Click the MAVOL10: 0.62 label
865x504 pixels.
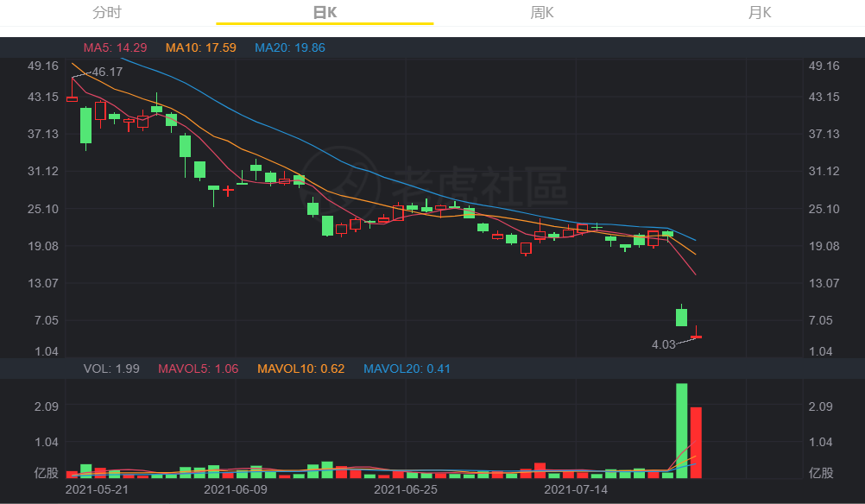(x=300, y=369)
